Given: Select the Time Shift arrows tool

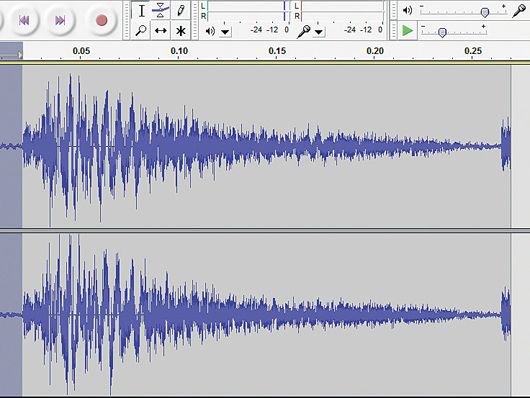Looking at the screenshot, I should click(161, 30).
